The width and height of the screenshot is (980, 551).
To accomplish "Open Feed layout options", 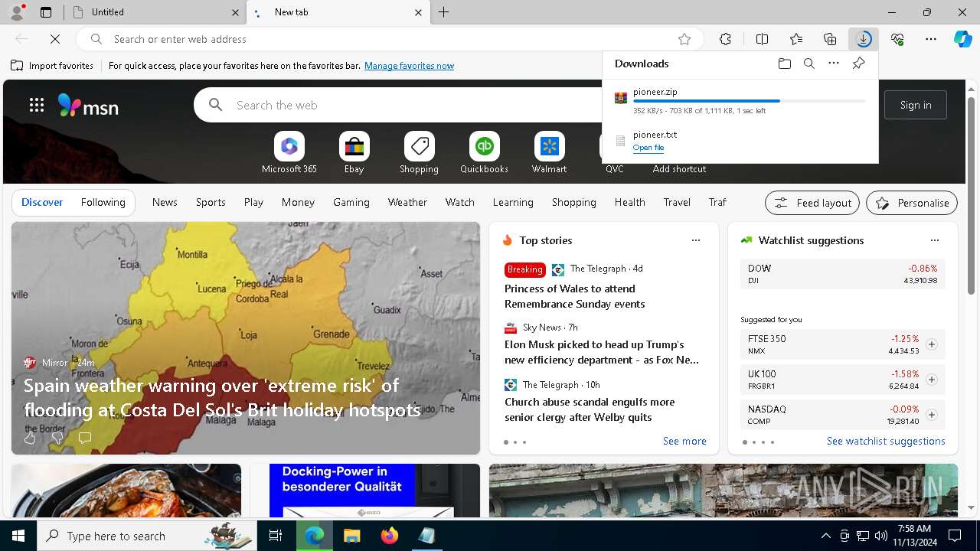I will click(x=812, y=203).
